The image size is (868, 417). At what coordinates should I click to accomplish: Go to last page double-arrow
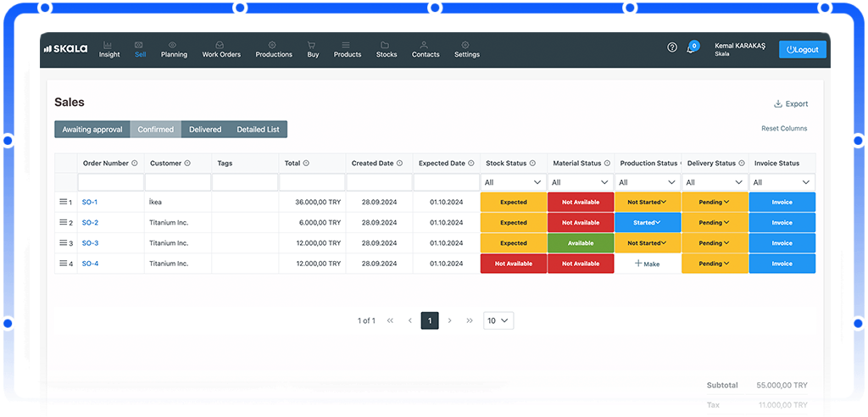click(470, 320)
